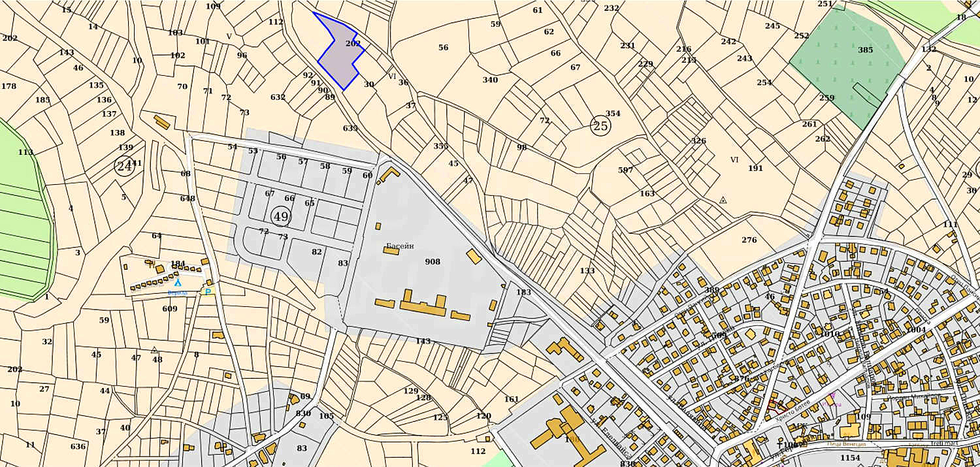The width and height of the screenshot is (980, 467).
Task: Click parcel number 908
Action: pos(432,262)
